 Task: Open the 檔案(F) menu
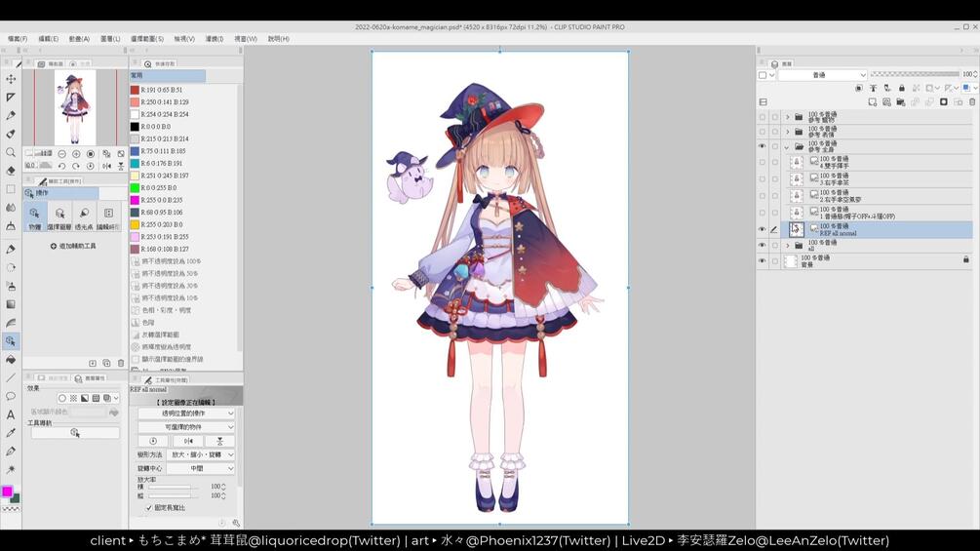click(18, 39)
